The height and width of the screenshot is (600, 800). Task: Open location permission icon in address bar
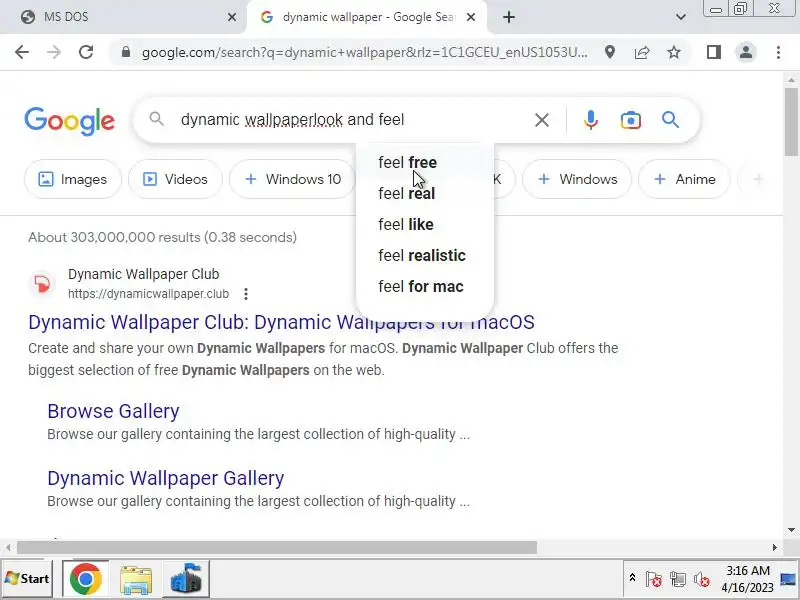pos(610,52)
